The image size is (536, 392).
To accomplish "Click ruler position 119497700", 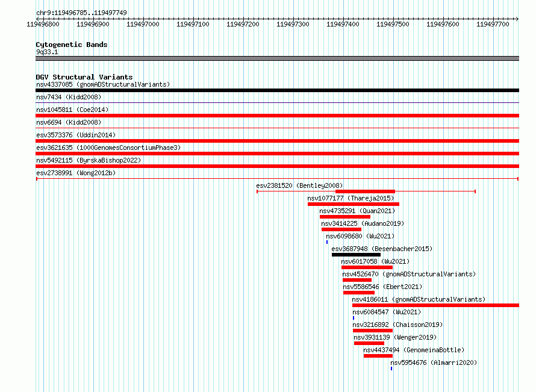I will (x=493, y=24).
